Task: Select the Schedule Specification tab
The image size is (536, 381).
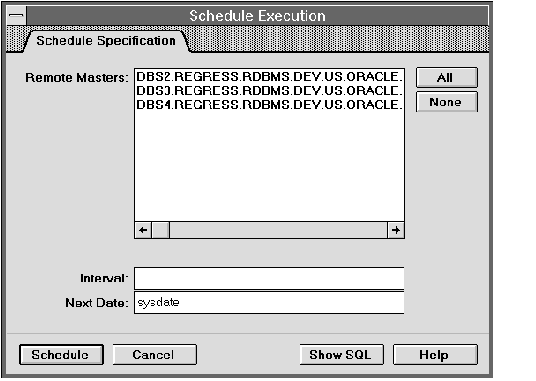Action: pos(106,41)
